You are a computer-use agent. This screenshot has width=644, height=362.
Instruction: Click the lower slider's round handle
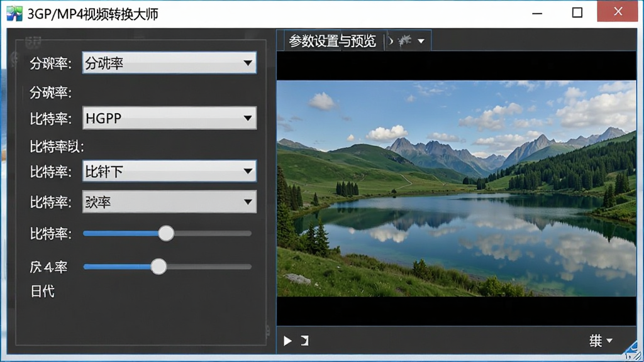click(158, 266)
